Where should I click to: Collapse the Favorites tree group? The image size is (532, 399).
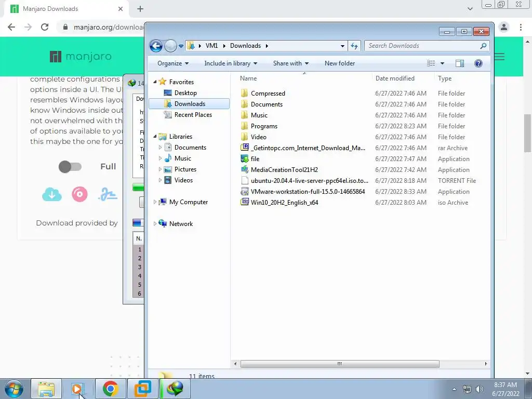(x=155, y=82)
